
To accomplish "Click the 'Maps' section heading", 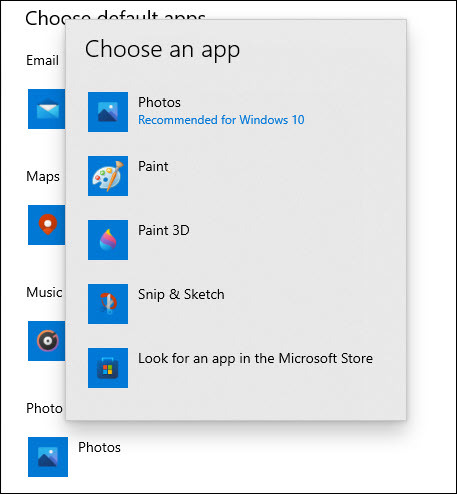I will (43, 177).
